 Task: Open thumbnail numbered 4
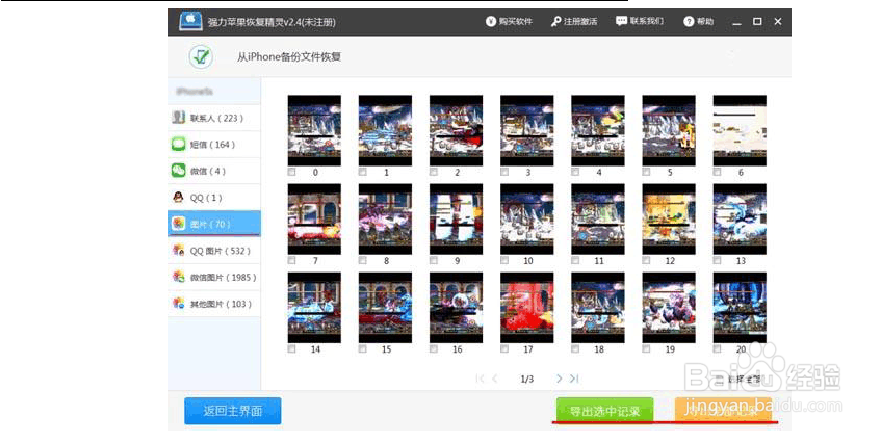click(598, 130)
